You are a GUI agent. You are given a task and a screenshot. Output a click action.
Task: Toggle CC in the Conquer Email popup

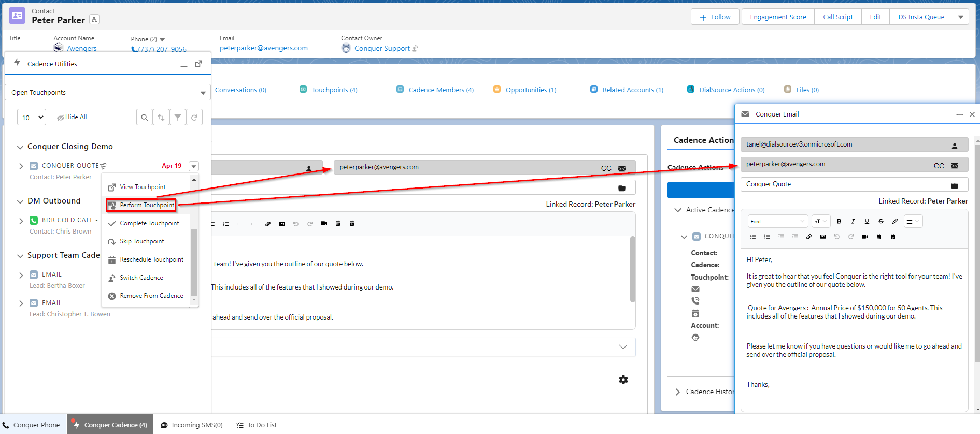click(x=939, y=166)
